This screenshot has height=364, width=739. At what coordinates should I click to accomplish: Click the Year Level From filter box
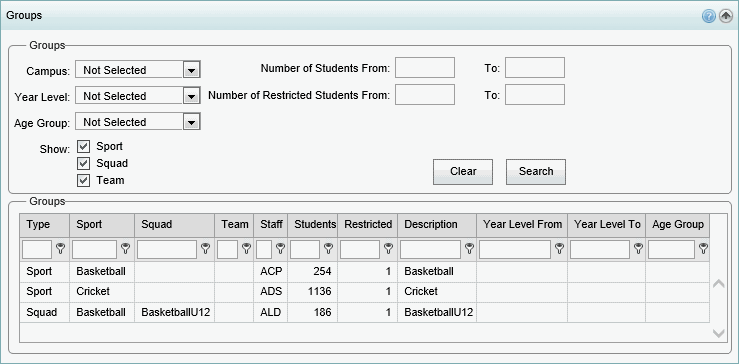(x=515, y=249)
